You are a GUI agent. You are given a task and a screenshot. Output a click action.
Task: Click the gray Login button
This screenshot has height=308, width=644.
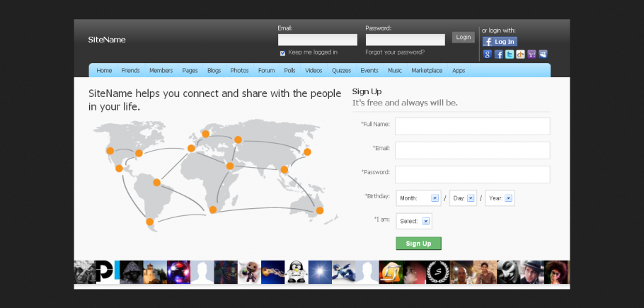point(464,38)
